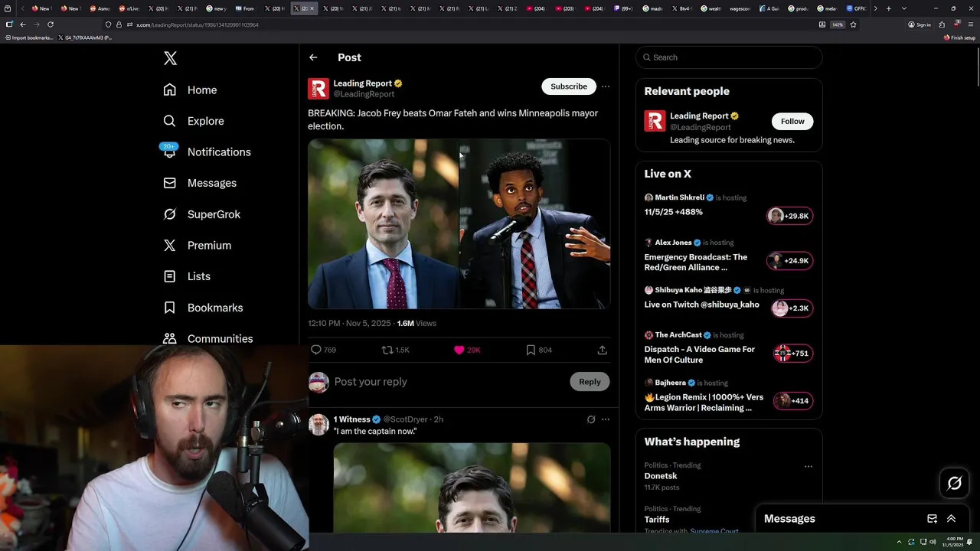Image resolution: width=980 pixels, height=551 pixels.
Task: Open the Lists page
Action: [x=187, y=276]
